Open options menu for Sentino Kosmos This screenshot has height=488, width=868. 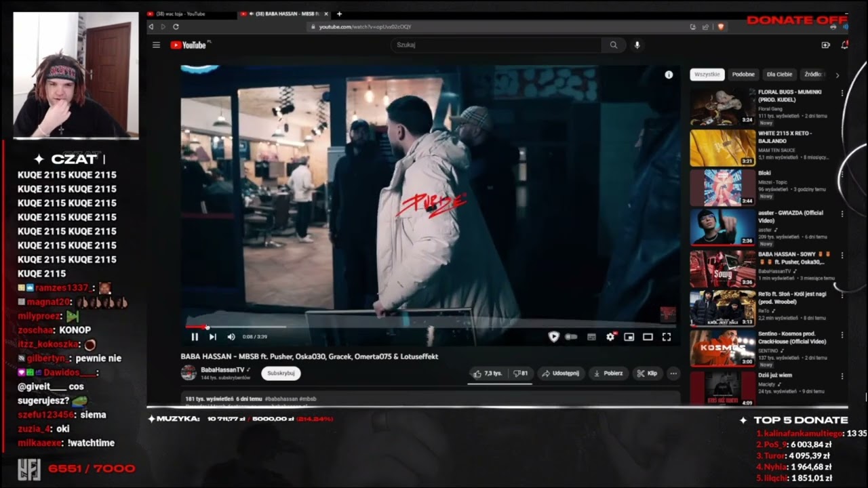pyautogui.click(x=842, y=335)
